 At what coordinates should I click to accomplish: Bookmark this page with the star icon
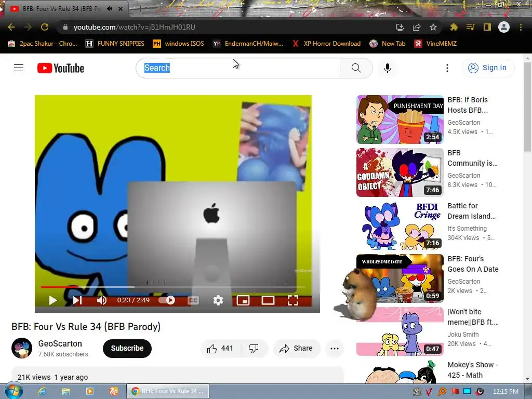(x=433, y=27)
